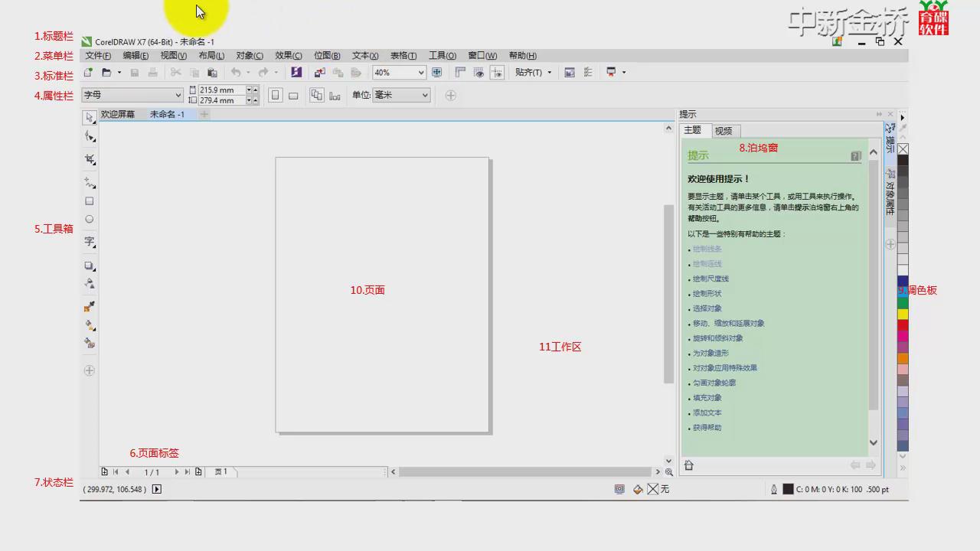This screenshot has height=551, width=980.
Task: Click the Open folder icon
Action: coord(106,73)
